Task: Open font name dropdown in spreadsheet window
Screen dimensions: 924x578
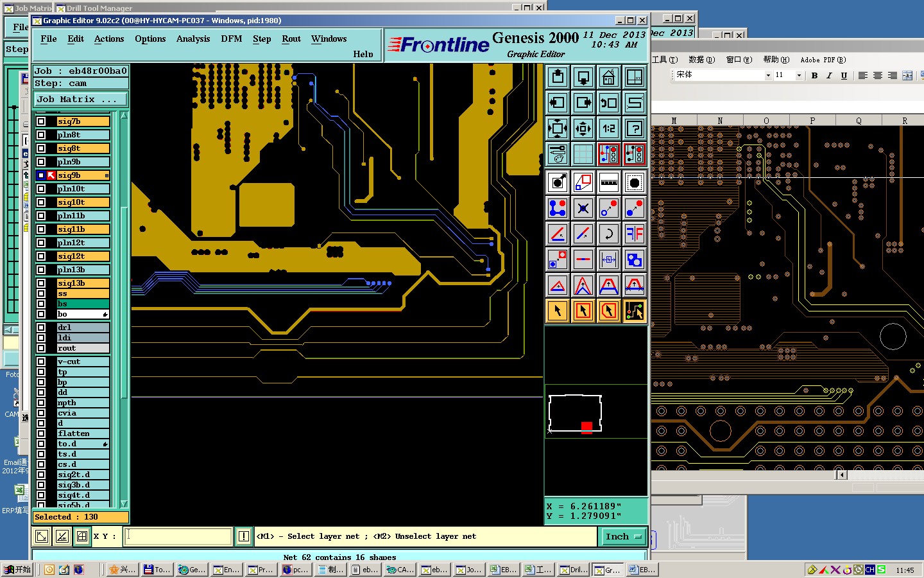Action: point(768,75)
